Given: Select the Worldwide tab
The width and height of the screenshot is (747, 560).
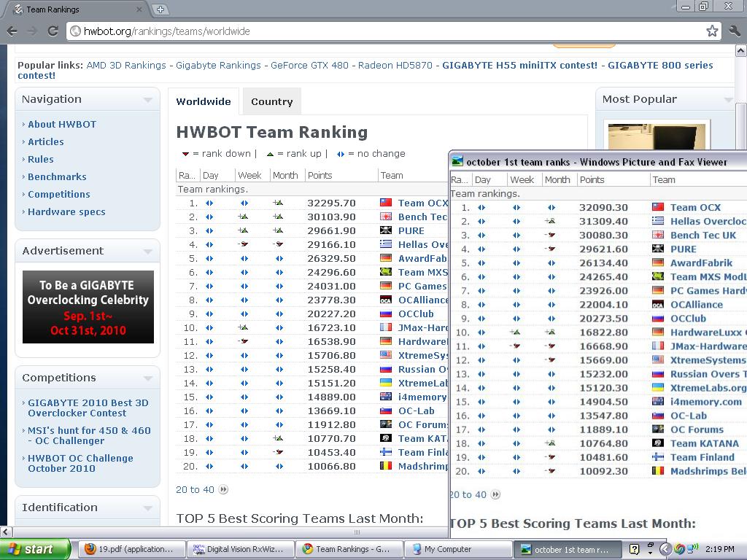Looking at the screenshot, I should point(204,102).
